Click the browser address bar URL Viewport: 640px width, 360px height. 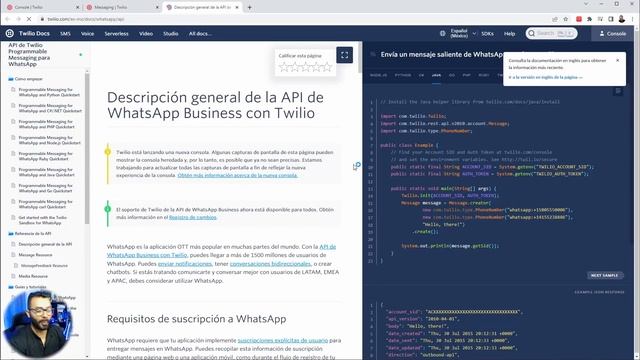[86, 19]
